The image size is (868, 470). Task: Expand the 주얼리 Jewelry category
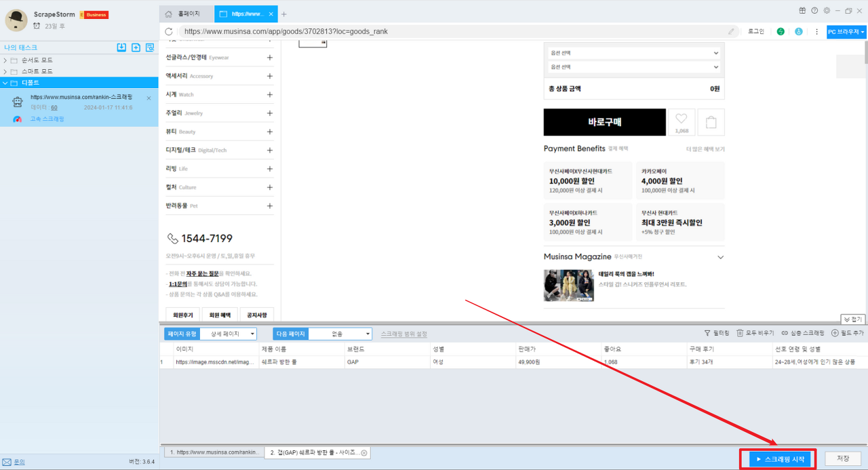pyautogui.click(x=270, y=113)
